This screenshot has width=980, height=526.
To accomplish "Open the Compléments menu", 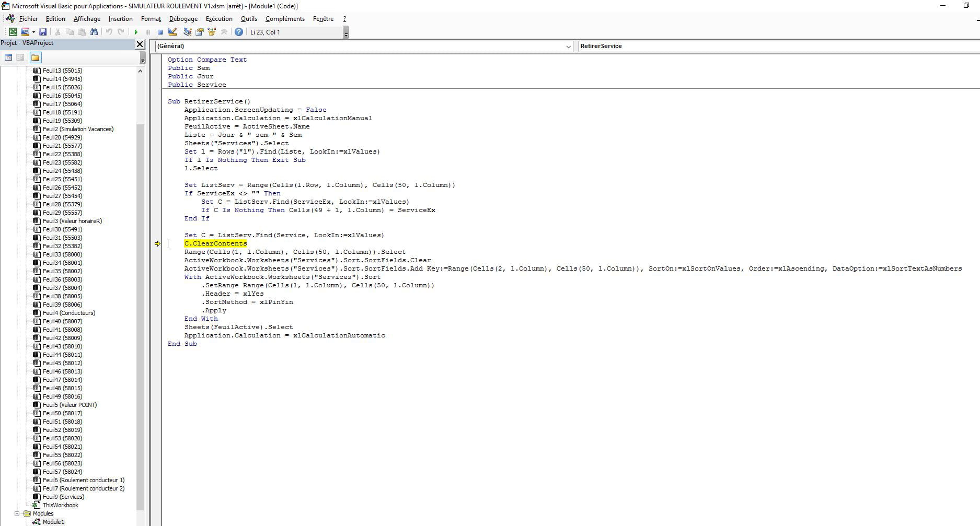I will pos(285,19).
